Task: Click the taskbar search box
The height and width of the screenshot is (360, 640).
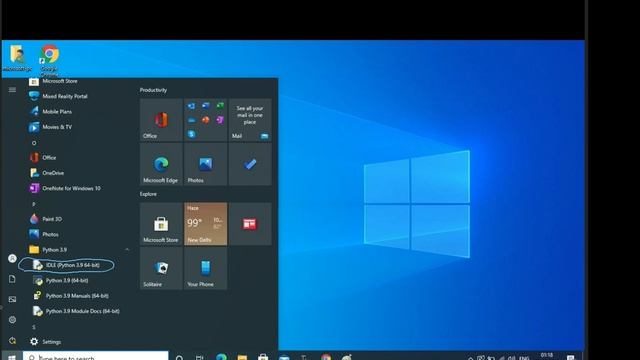Action: point(96,356)
